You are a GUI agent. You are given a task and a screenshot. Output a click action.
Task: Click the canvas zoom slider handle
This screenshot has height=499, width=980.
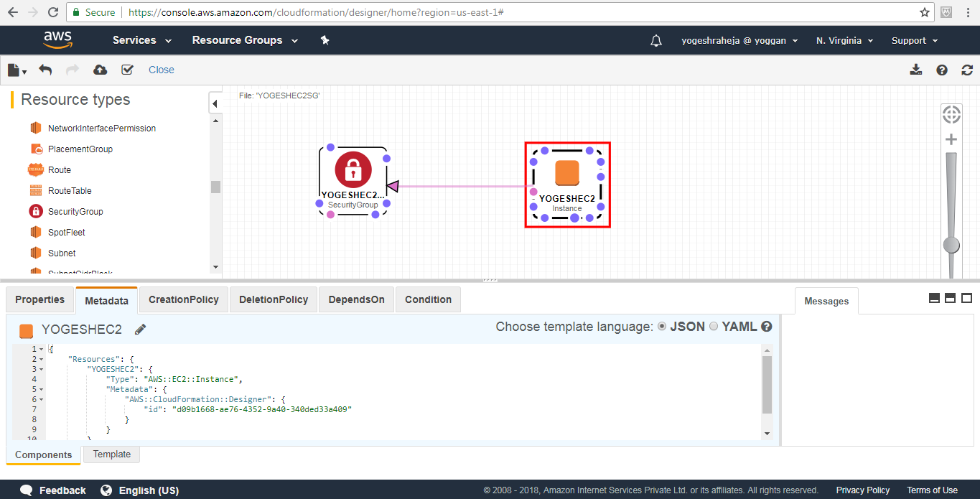tap(951, 245)
